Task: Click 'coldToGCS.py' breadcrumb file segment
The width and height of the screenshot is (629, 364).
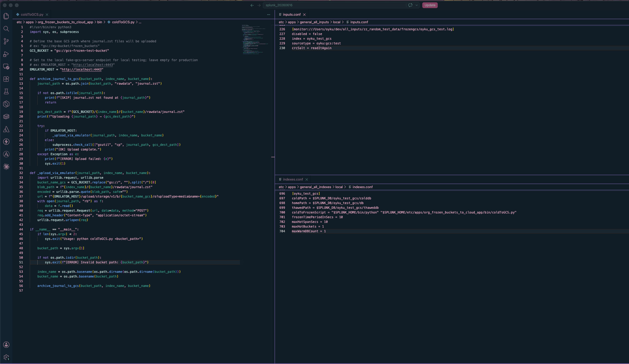Action: click(x=123, y=22)
